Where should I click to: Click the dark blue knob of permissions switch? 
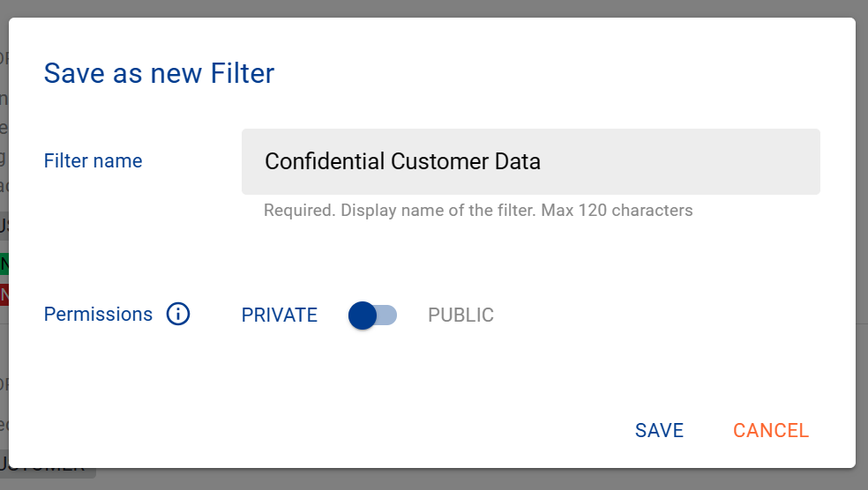click(363, 315)
